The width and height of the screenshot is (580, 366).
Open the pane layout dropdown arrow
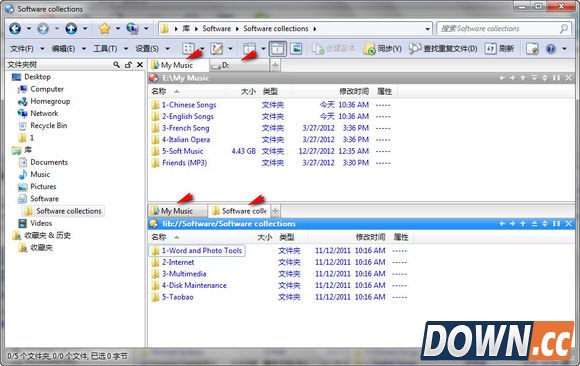point(263,48)
